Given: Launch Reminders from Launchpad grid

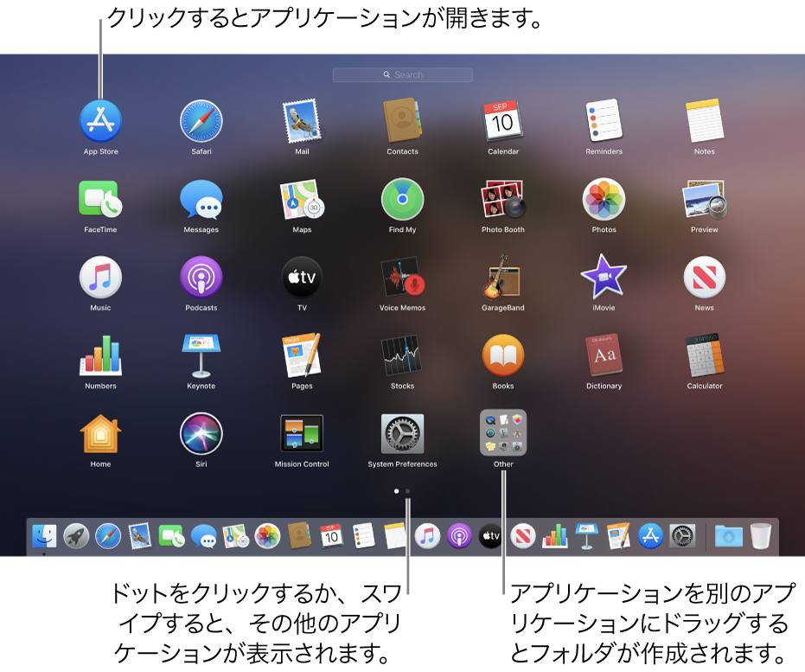Looking at the screenshot, I should point(604,120).
